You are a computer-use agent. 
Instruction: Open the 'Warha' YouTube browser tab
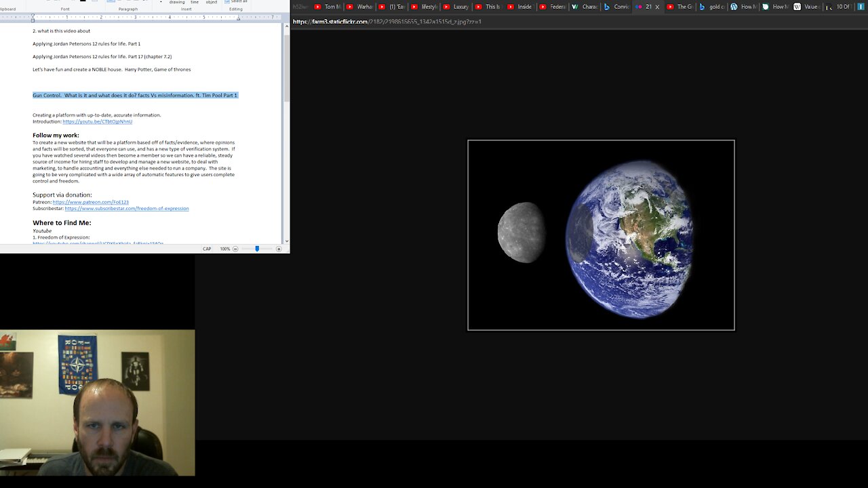[x=360, y=7]
